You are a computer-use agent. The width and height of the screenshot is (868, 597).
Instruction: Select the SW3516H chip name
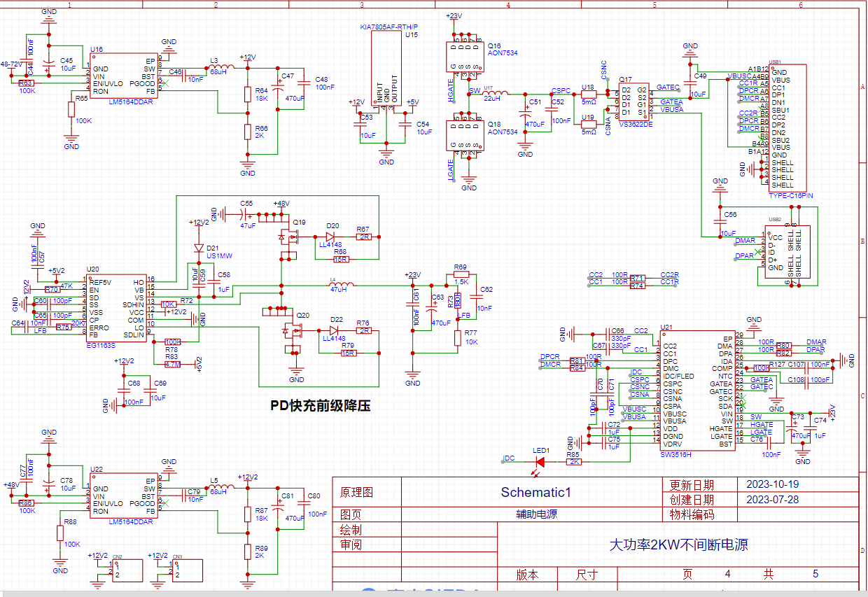[676, 454]
